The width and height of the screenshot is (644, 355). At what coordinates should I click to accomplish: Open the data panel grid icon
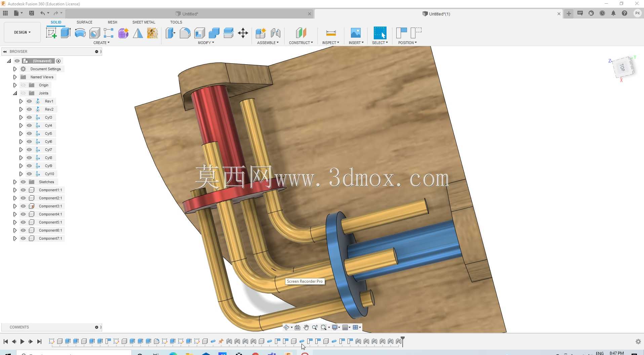[5, 13]
